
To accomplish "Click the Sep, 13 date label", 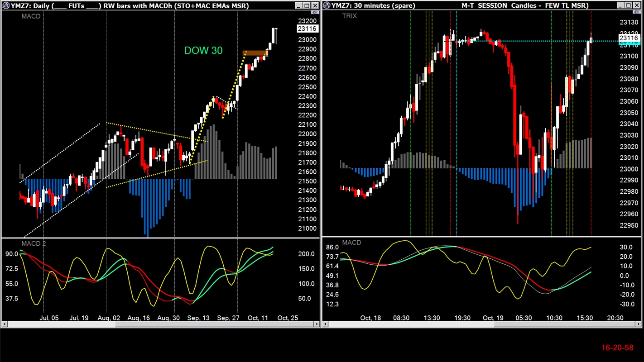I will pyautogui.click(x=199, y=318).
